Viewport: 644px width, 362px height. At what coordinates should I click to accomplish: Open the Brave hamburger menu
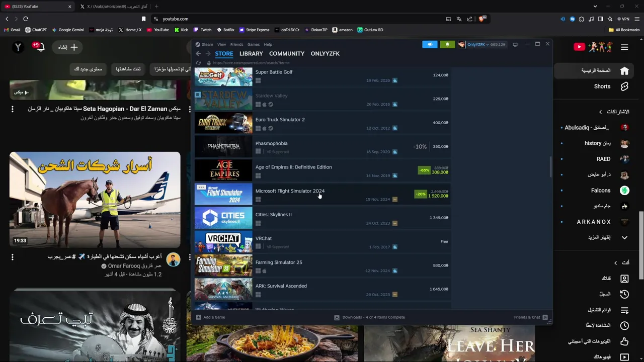coord(636,19)
